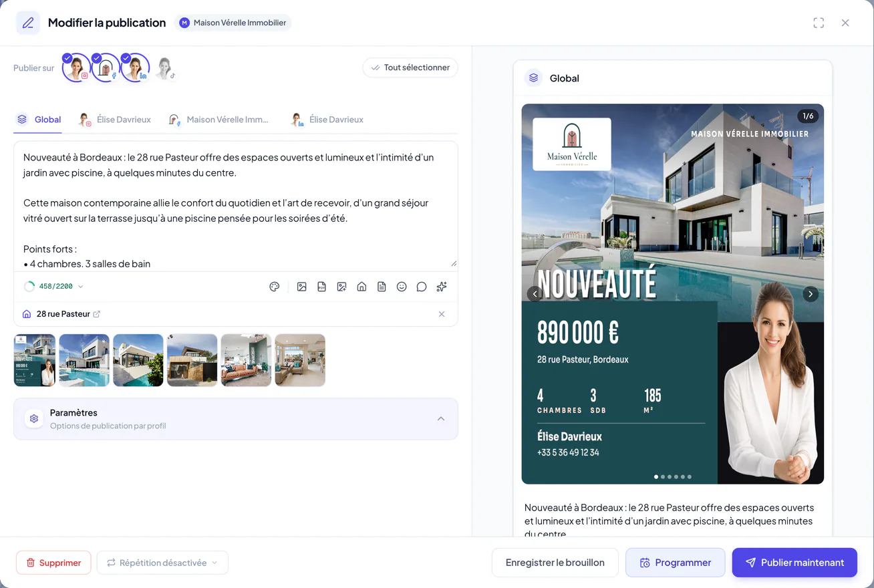Screen dimensions: 874x588
Task: Click the Tout sélectionner button
Action: [410, 67]
